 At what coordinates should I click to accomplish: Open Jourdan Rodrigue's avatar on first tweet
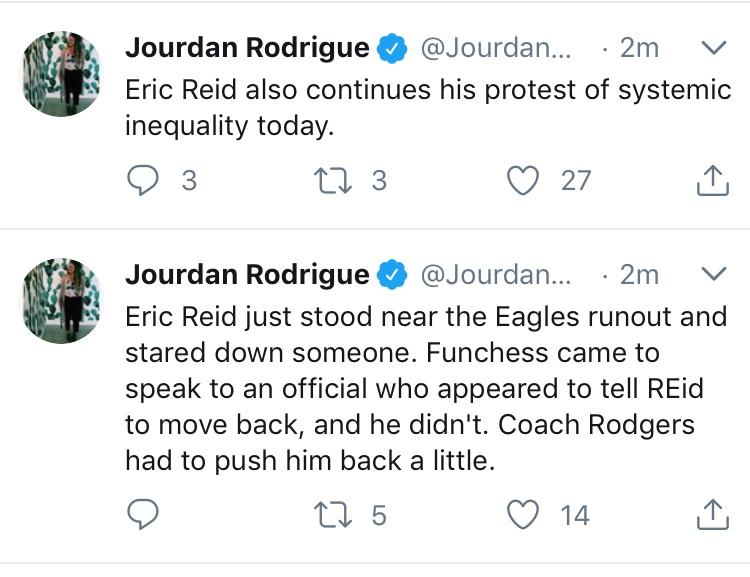[62, 73]
